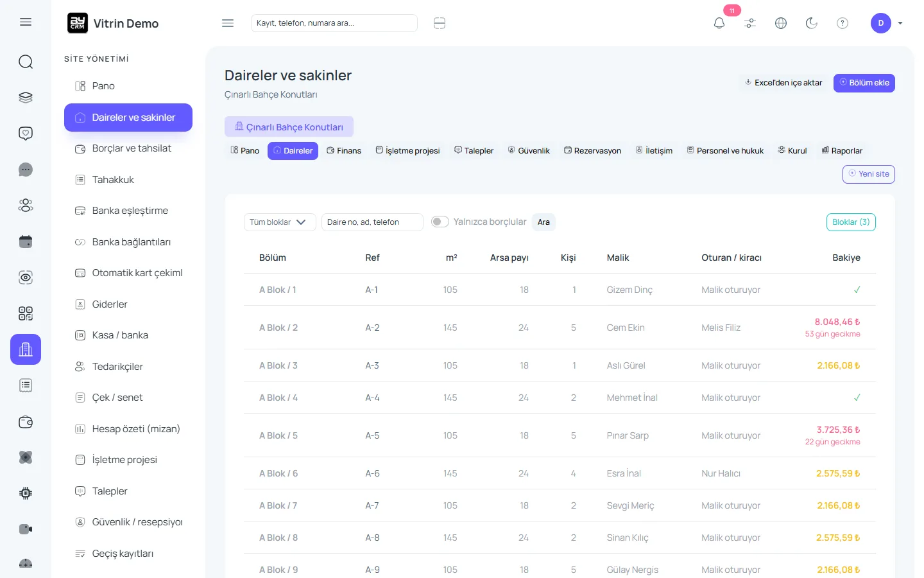
Task: Switch to the Rezervasyon tab
Action: 593,151
